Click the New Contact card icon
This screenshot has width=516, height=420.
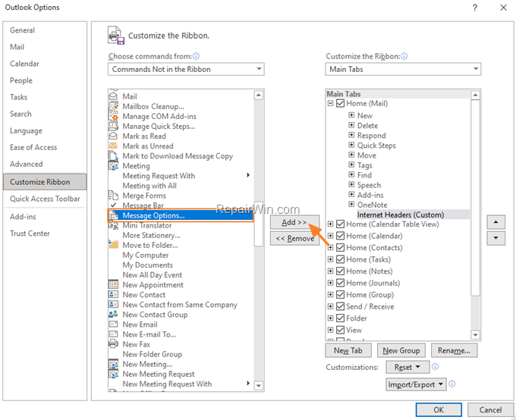113,294
